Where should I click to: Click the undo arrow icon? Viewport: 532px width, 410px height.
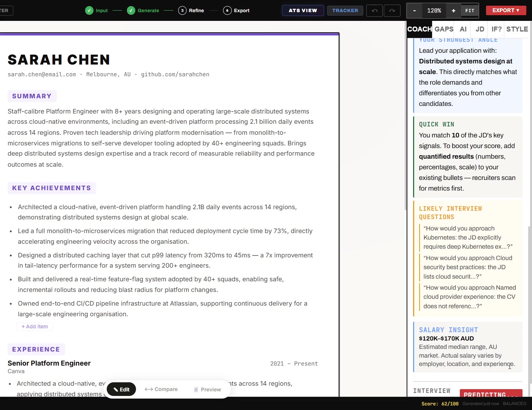(374, 11)
